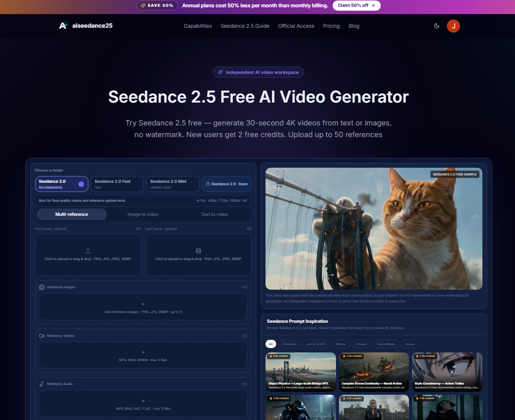
Task: Select the Seedance 2.0 recommended model
Action: coord(62,184)
